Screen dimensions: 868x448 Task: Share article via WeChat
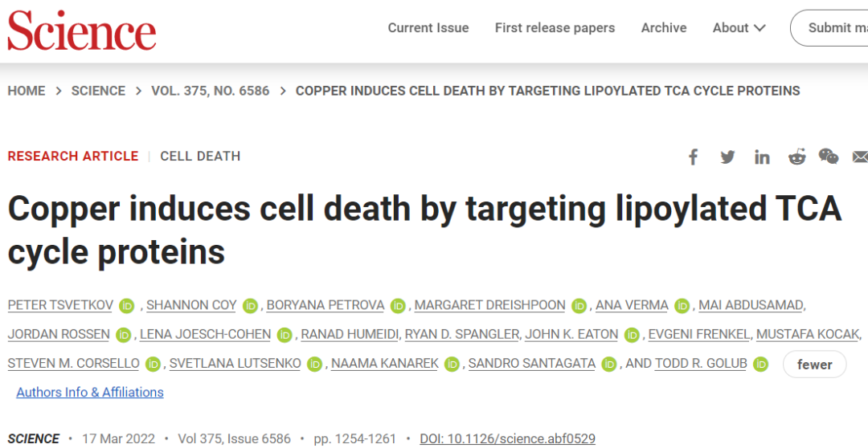pos(829,157)
